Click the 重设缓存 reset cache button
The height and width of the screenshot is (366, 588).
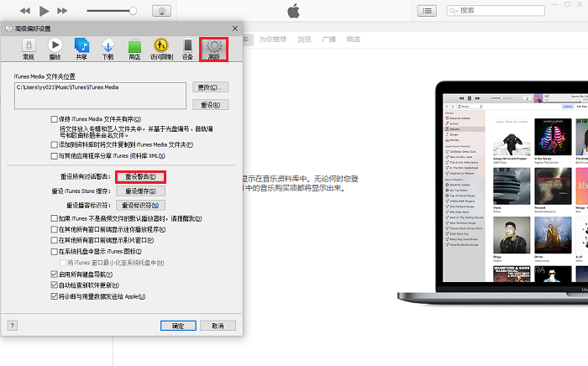click(x=140, y=191)
